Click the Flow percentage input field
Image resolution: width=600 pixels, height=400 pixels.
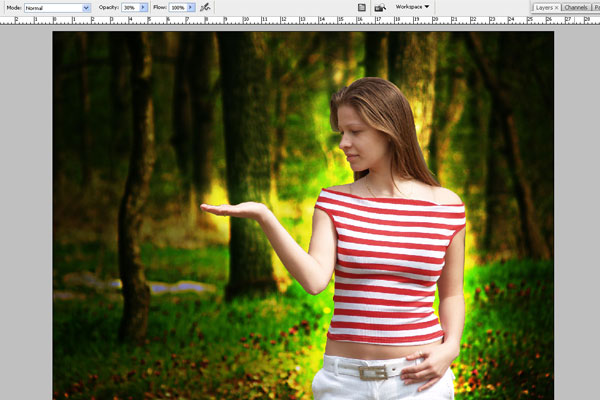click(176, 7)
